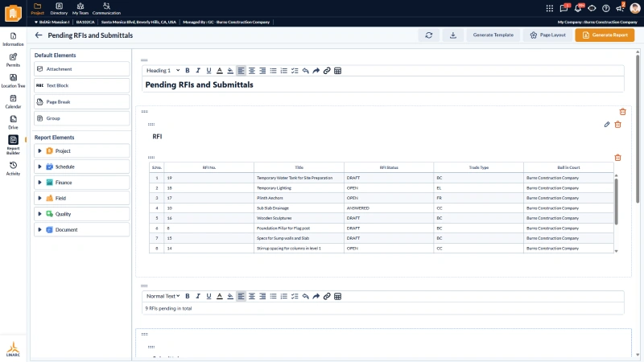Toggle bold in the heading editor toolbar
The width and height of the screenshot is (644, 362).
pos(188,71)
